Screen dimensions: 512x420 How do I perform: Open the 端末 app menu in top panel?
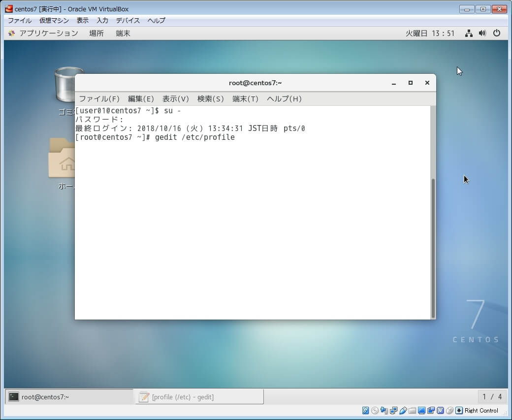coord(123,33)
